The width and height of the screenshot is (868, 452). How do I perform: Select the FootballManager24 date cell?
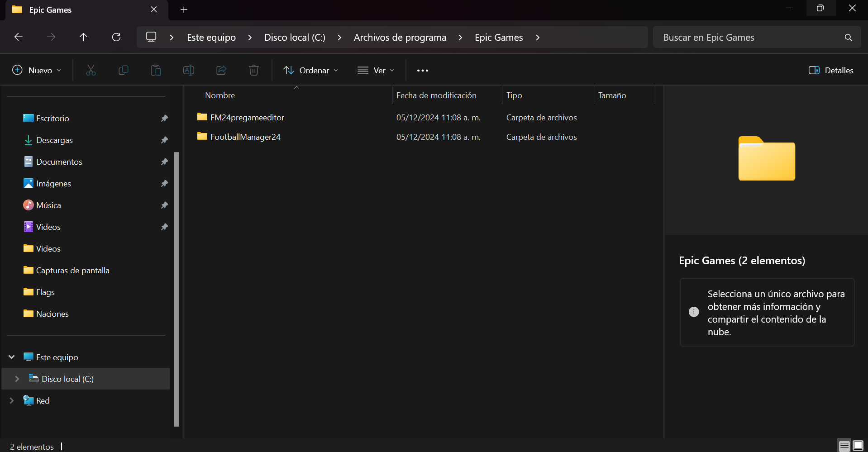pos(439,137)
